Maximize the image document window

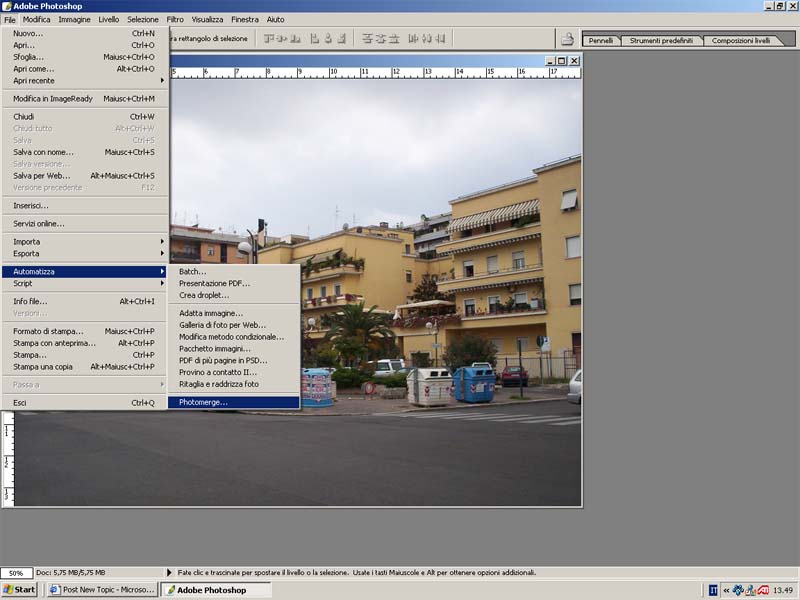coord(561,61)
